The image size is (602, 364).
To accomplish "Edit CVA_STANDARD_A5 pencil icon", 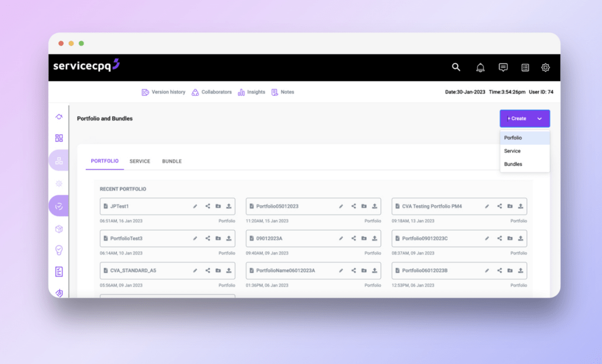I will 195,271.
